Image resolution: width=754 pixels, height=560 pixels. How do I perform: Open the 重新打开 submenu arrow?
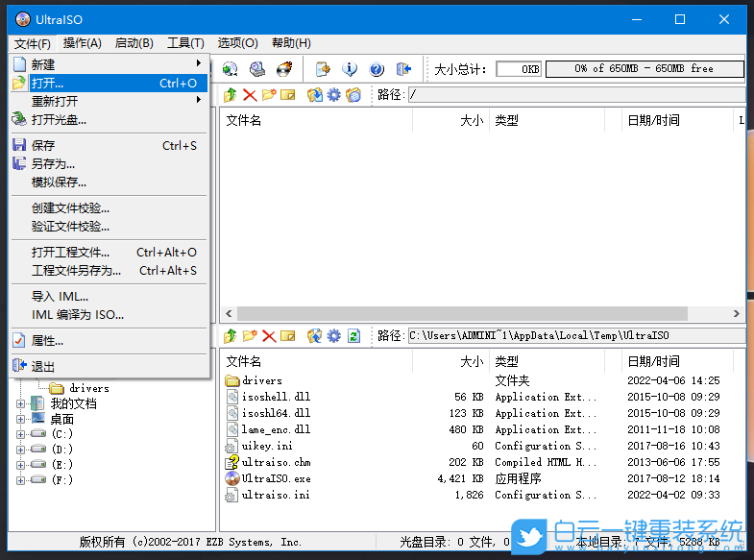(x=199, y=101)
